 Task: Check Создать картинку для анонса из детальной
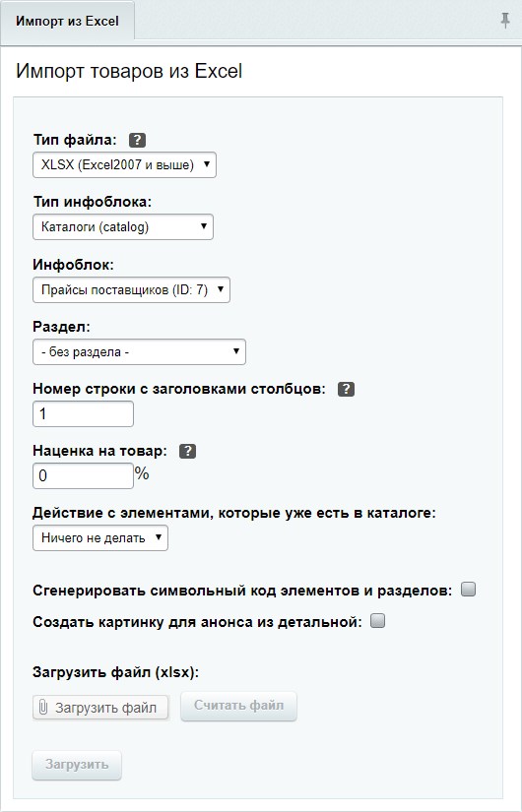tap(378, 621)
